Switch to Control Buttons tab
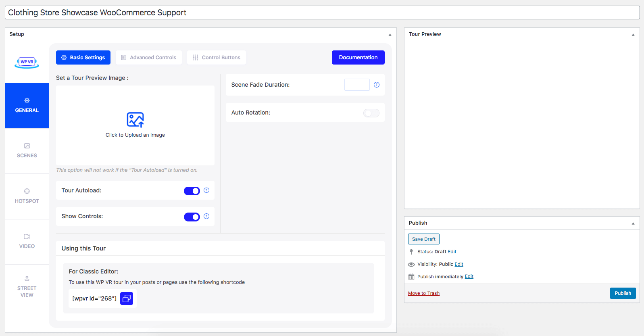The width and height of the screenshot is (644, 336). pyautogui.click(x=217, y=57)
